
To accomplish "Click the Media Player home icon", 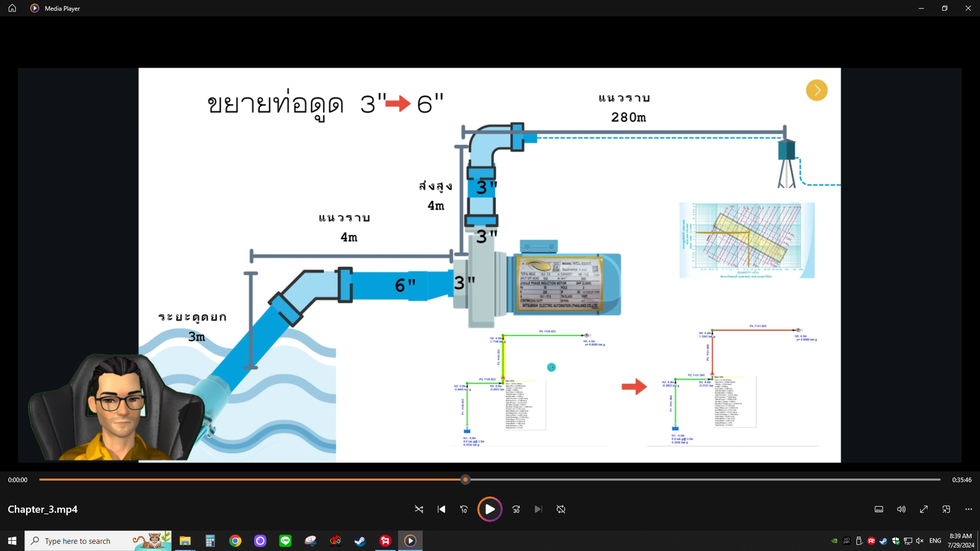I will pos(12,8).
